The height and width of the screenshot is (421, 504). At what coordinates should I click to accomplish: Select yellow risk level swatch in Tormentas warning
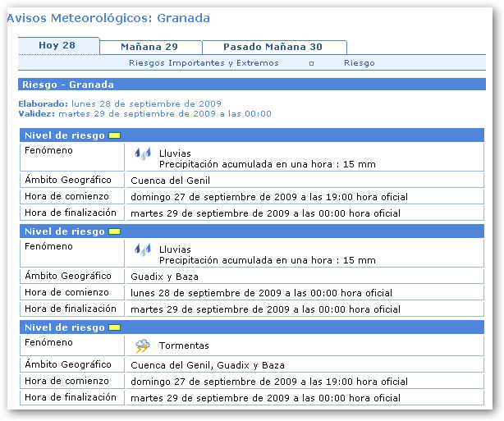click(114, 327)
